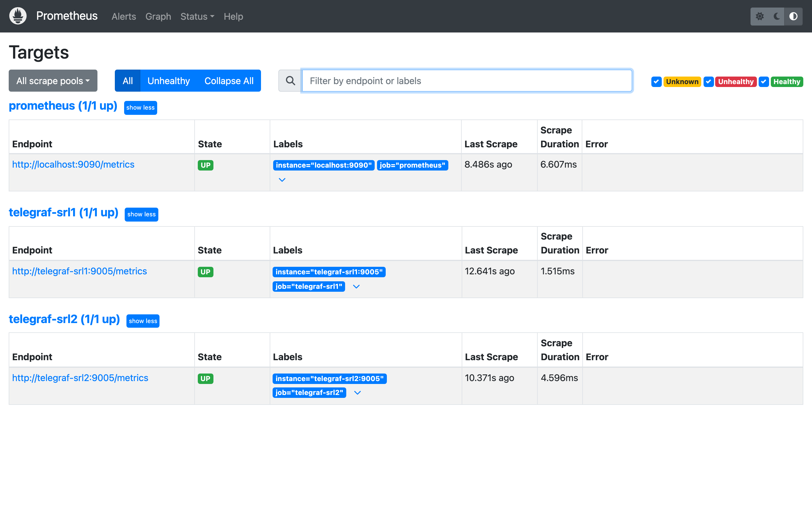812x522 pixels.
Task: Open the Help link in navbar
Action: click(233, 16)
